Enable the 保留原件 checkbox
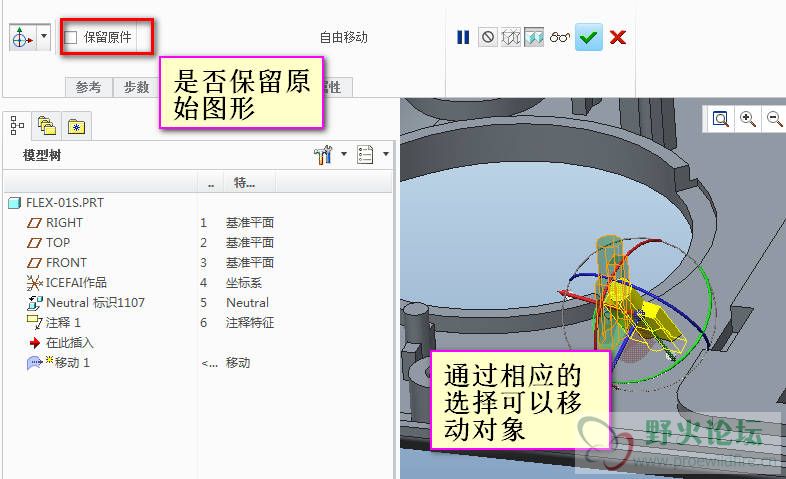This screenshot has height=479, width=786. tap(71, 37)
